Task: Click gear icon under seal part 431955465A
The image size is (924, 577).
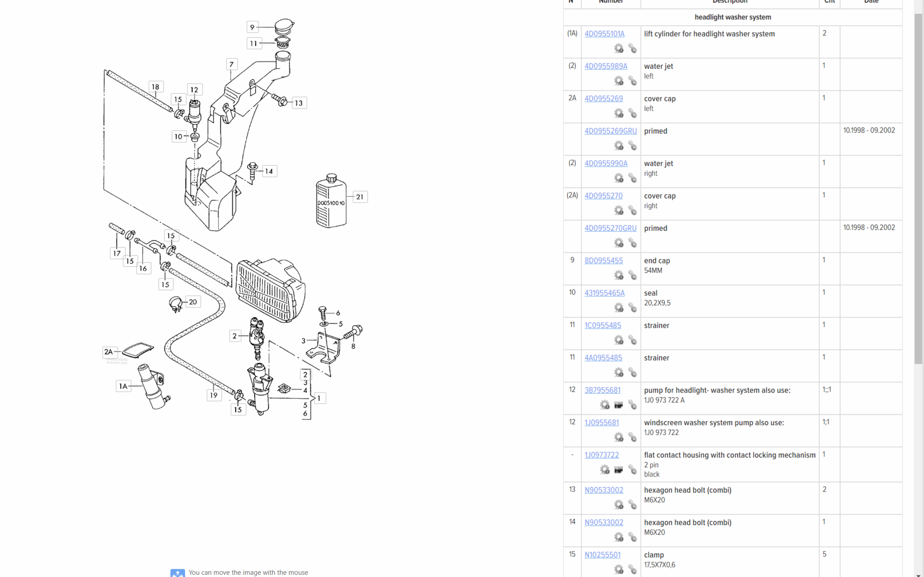Action: pyautogui.click(x=618, y=308)
